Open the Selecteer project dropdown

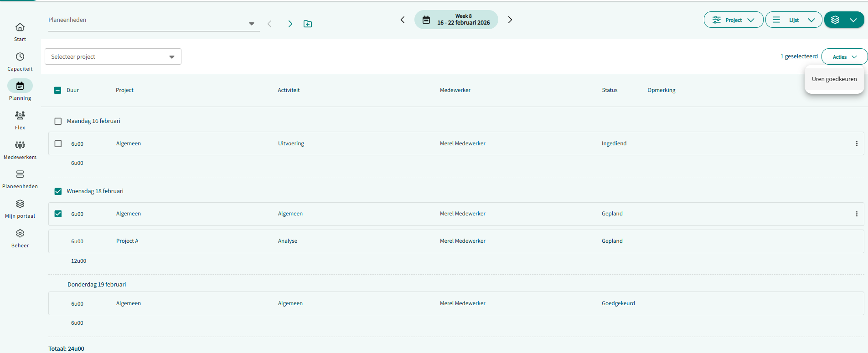coord(113,56)
